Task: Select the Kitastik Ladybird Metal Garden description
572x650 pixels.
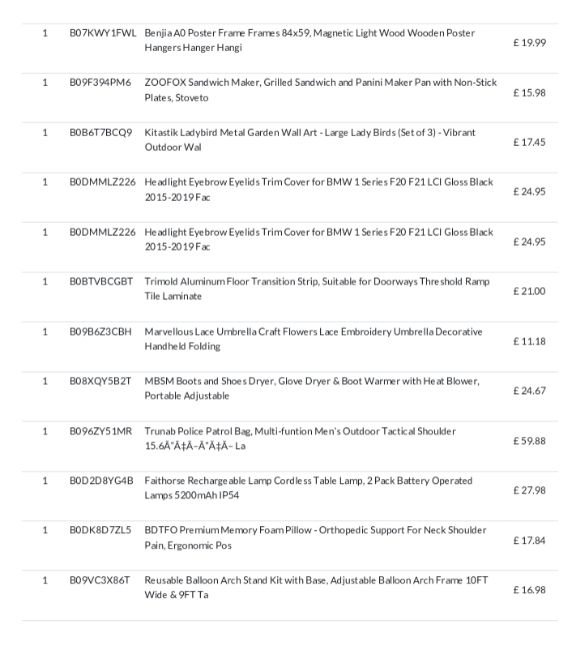Action: click(310, 140)
